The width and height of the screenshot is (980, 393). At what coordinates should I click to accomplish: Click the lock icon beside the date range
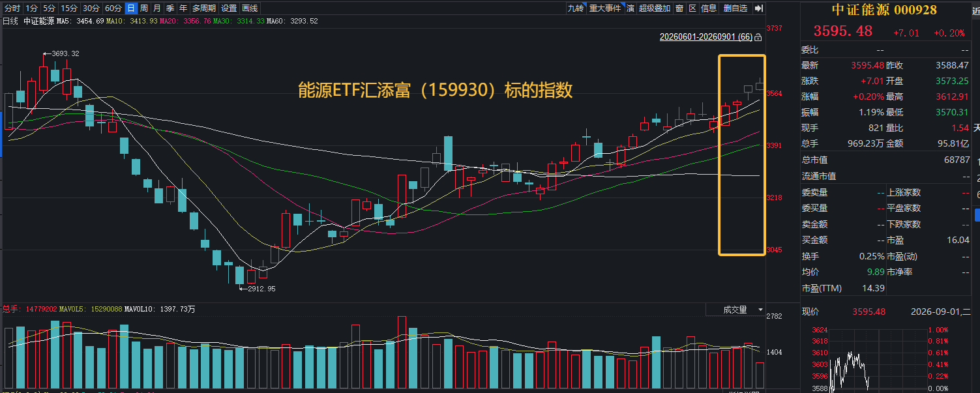click(758, 37)
